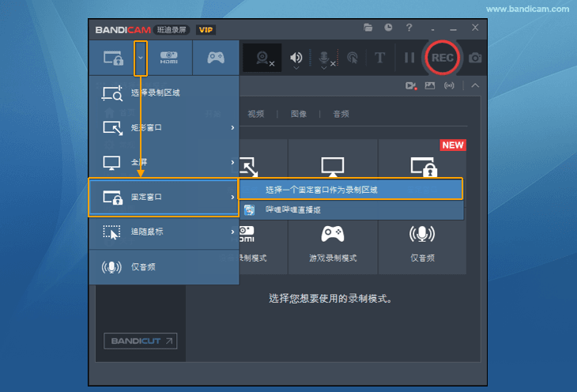Viewport: 577px width, 392px height.
Task: Choose 选择录制区域 menu item
Action: point(164,92)
